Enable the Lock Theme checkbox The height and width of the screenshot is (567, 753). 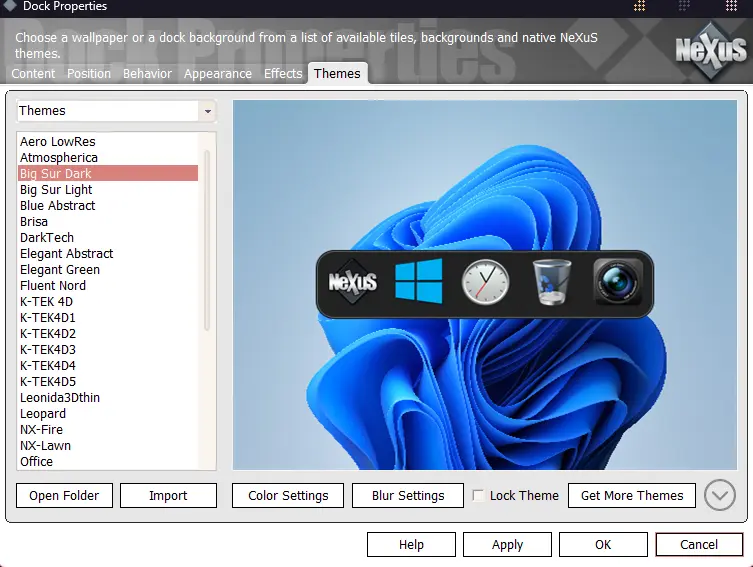(x=478, y=495)
